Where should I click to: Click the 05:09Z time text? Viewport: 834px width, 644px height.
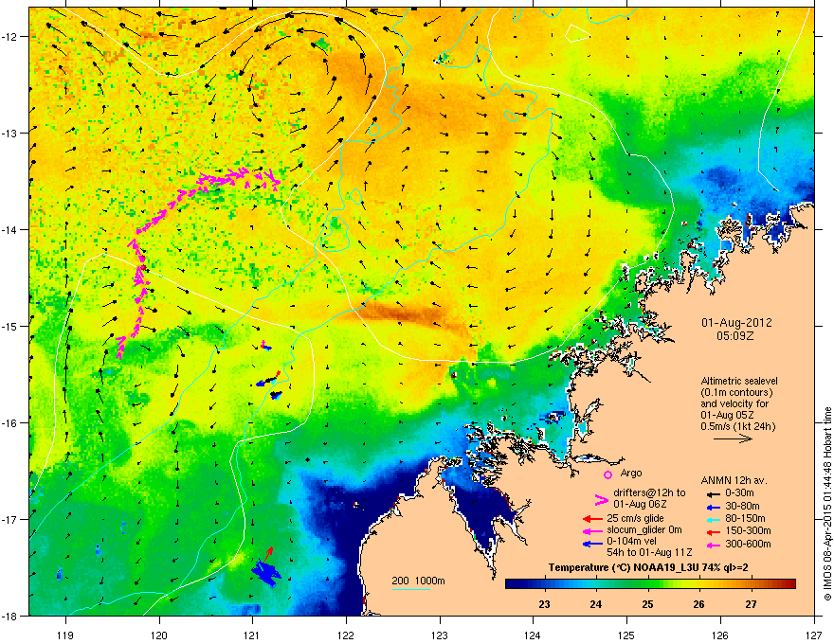click(x=735, y=336)
